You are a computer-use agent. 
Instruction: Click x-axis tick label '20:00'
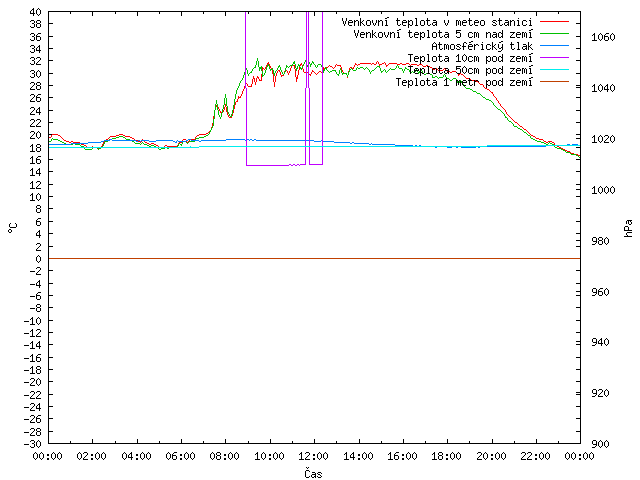click(491, 456)
